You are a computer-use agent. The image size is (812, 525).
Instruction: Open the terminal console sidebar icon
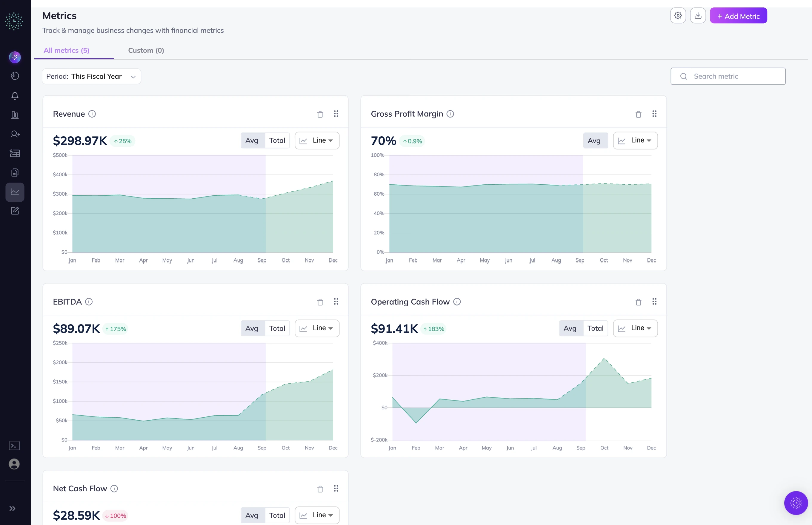pyautogui.click(x=14, y=446)
